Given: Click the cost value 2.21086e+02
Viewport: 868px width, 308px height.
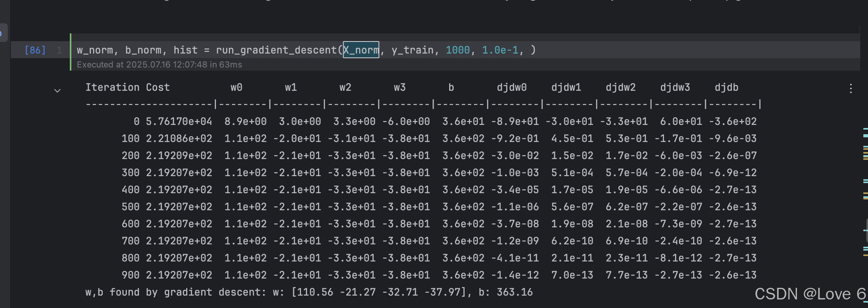Looking at the screenshot, I should tap(179, 138).
